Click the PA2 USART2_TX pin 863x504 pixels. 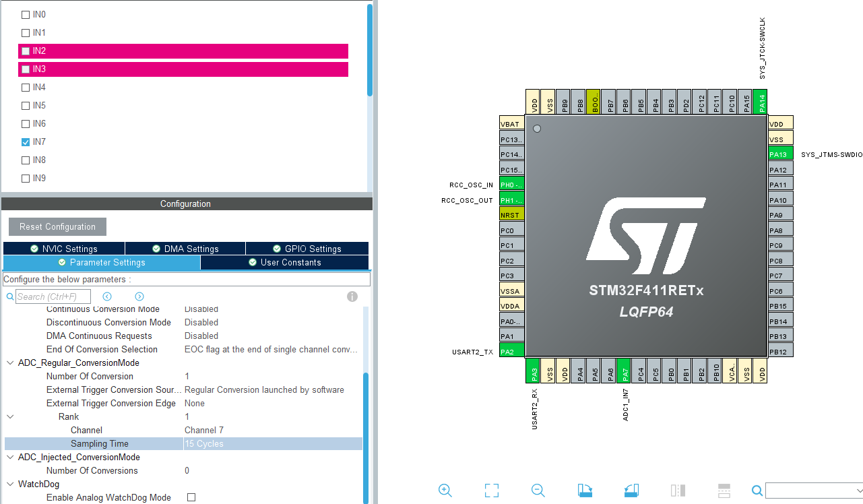tap(511, 351)
